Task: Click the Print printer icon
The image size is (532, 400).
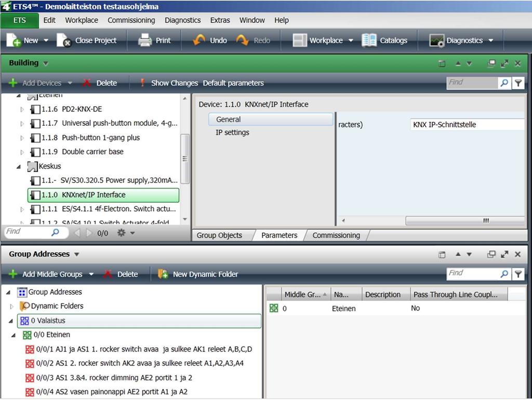Action: point(145,40)
